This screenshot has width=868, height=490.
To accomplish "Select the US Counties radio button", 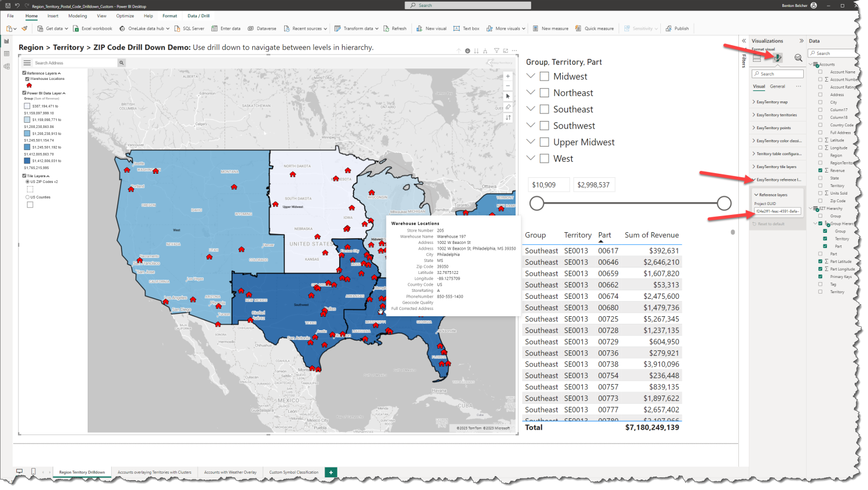I will click(x=27, y=196).
